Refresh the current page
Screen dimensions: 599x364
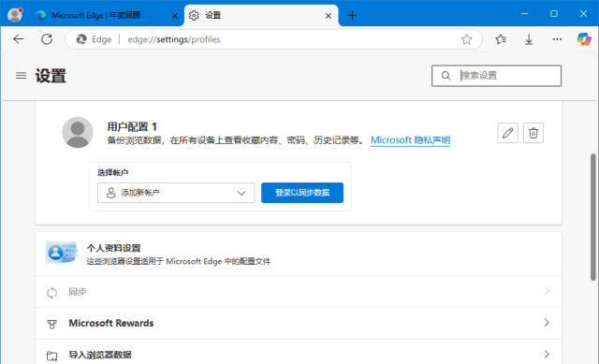47,39
